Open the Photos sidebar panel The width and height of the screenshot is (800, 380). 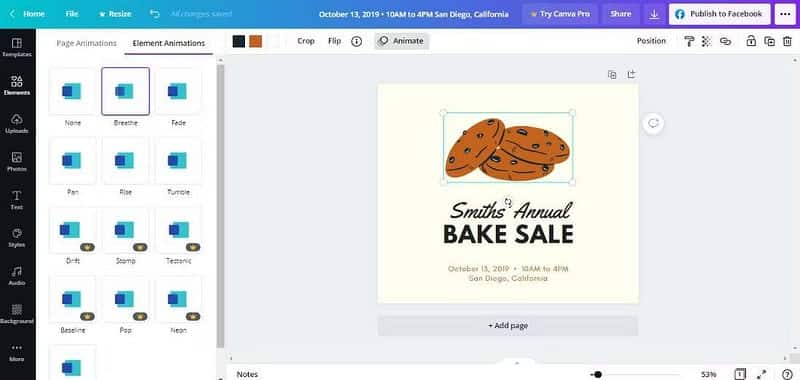pos(17,162)
